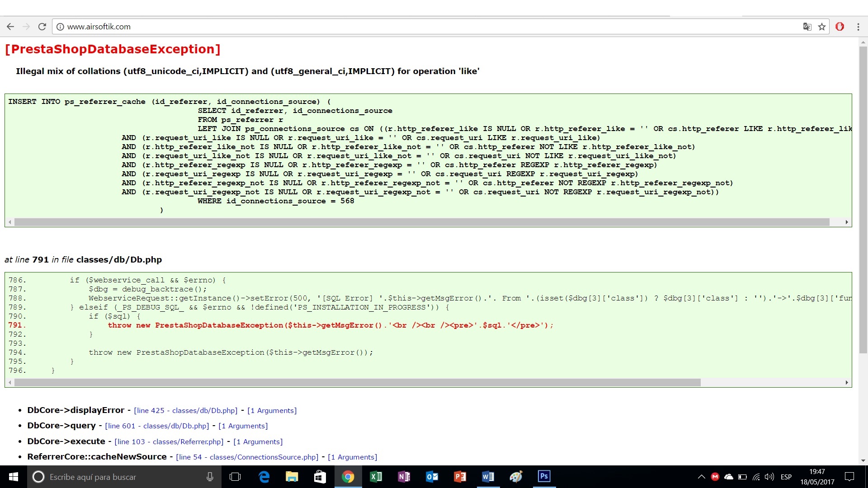Image resolution: width=868 pixels, height=488 pixels.
Task: Open Photoshop from the taskbar
Action: (x=544, y=476)
